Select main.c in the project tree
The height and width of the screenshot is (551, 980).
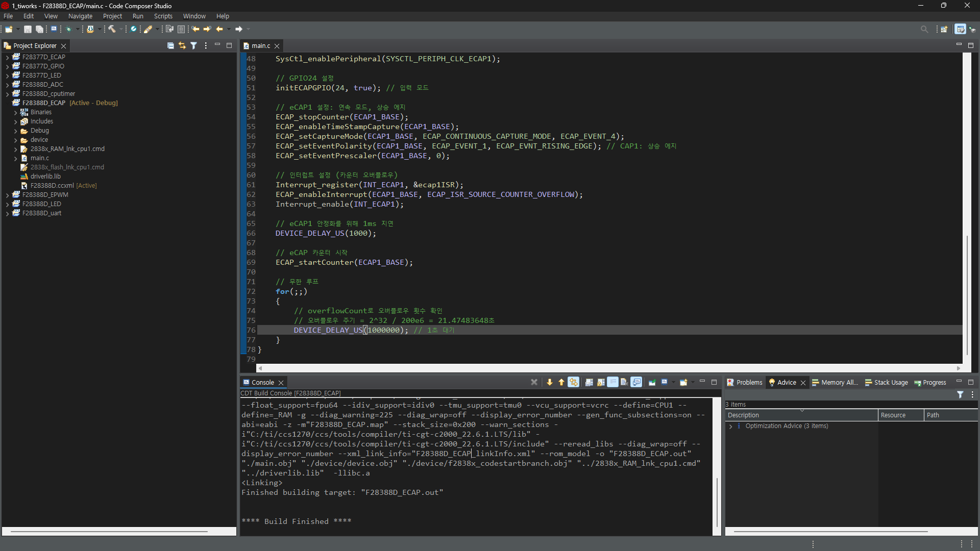tap(39, 158)
